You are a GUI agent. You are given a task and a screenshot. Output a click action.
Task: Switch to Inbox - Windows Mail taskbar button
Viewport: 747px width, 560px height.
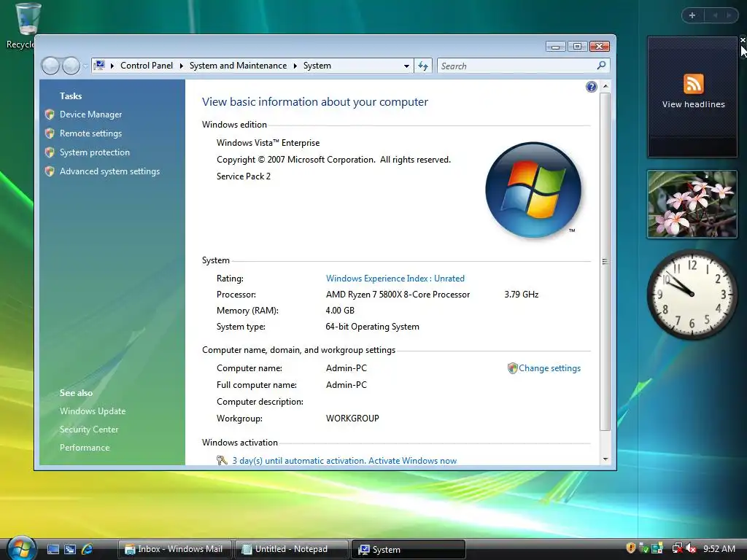pos(175,549)
